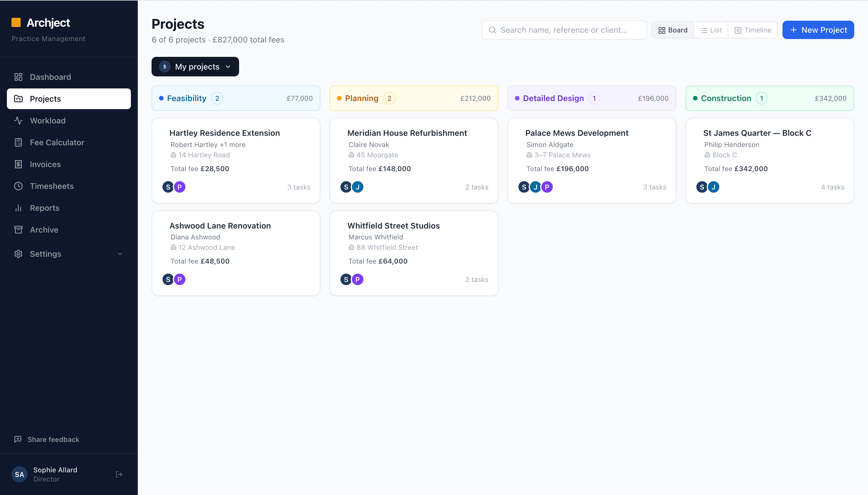
Task: Click P avatar on Palace Mews Development card
Action: pos(547,187)
